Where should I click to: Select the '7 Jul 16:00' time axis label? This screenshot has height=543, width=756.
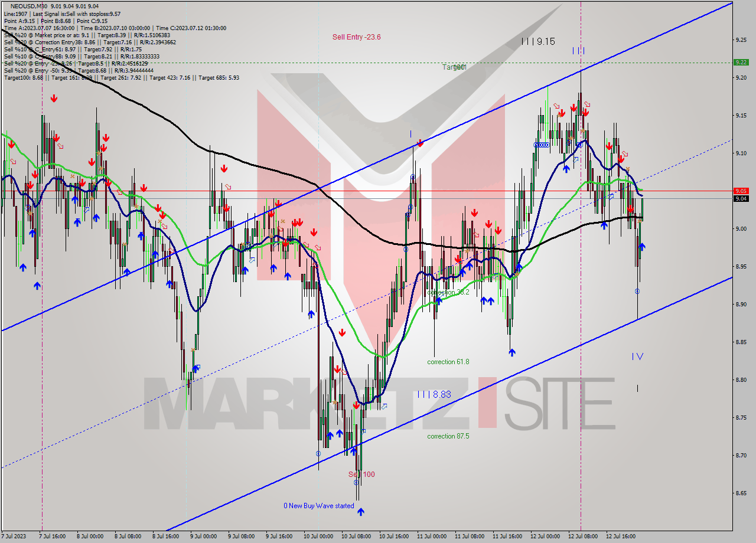click(52, 537)
